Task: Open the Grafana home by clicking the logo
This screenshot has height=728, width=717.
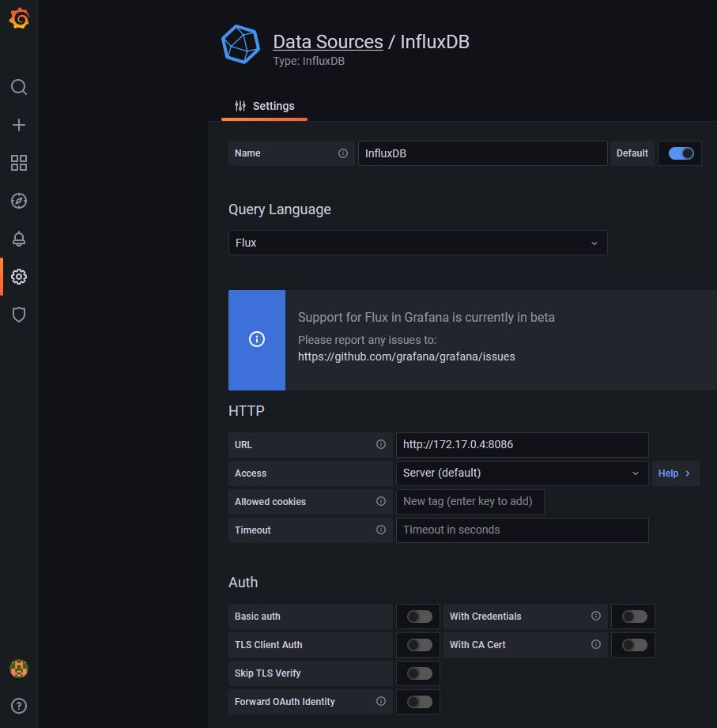Action: click(18, 17)
